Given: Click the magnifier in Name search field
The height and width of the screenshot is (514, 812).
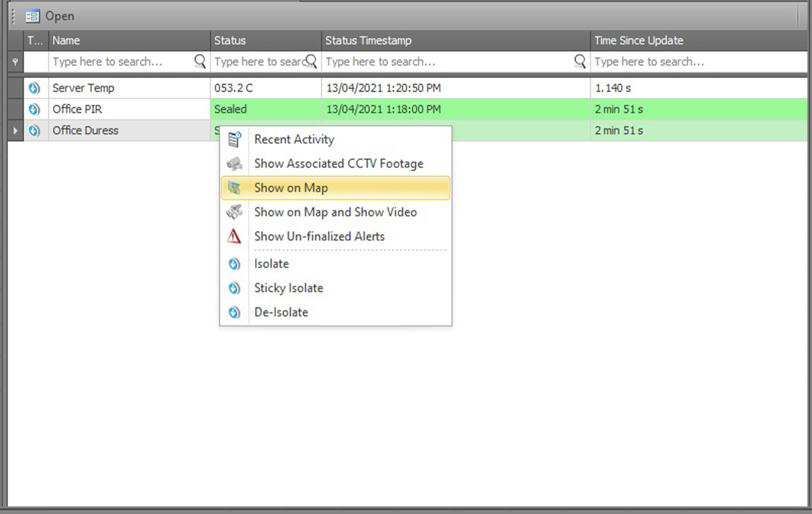Looking at the screenshot, I should coord(200,61).
